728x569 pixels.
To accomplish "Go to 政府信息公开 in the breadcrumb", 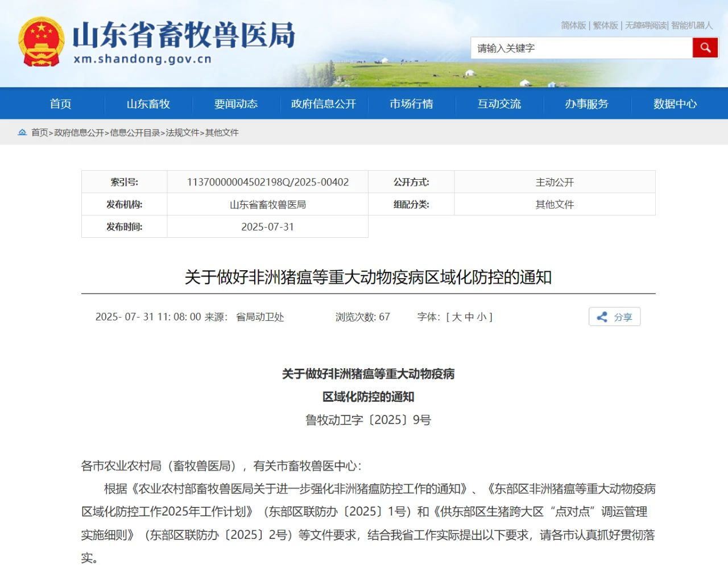I will point(79,133).
